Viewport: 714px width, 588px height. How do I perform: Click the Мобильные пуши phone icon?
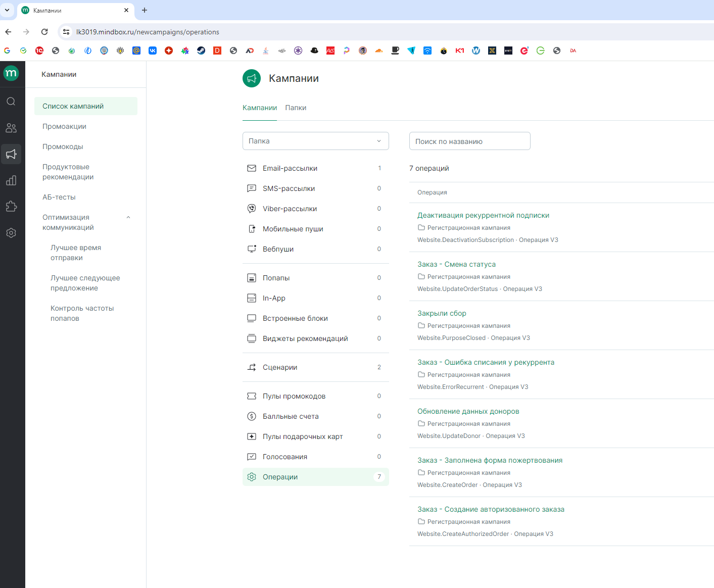[252, 229]
